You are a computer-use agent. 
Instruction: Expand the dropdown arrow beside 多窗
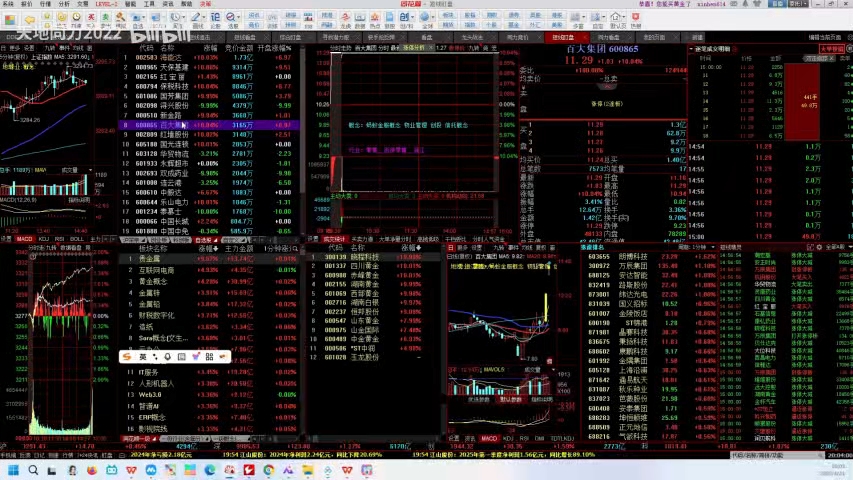coord(584,17)
